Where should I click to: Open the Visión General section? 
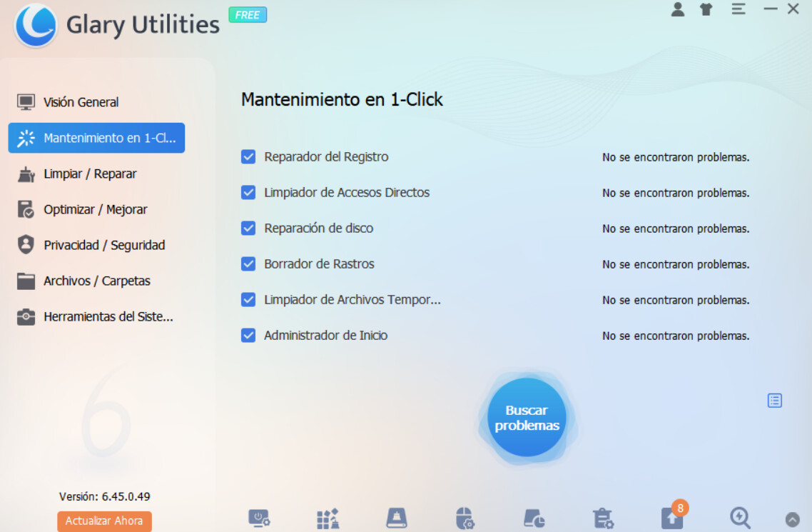click(x=96, y=102)
